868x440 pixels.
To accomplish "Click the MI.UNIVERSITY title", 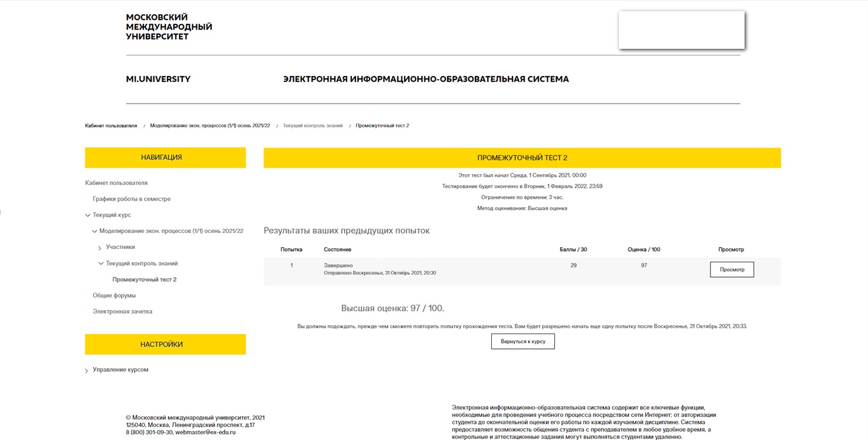I will click(x=158, y=79).
